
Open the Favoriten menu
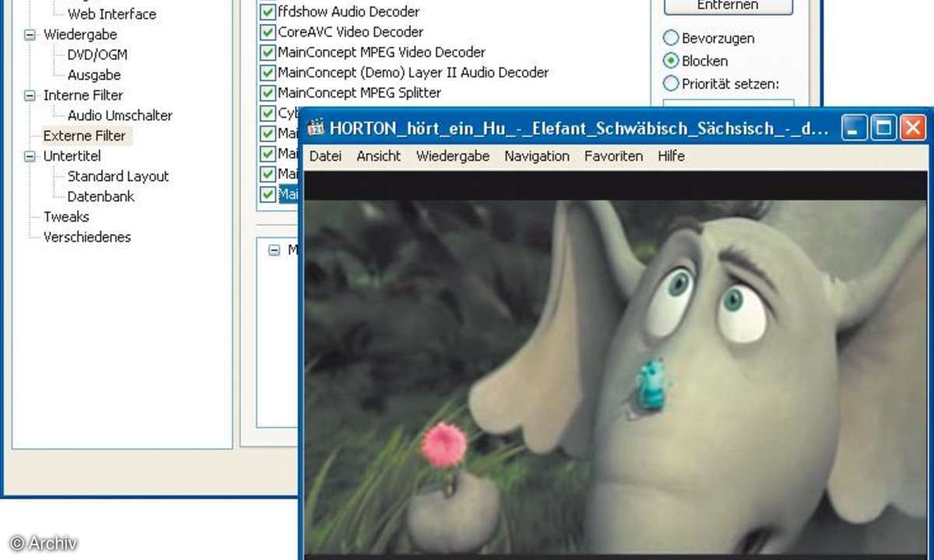tap(613, 156)
